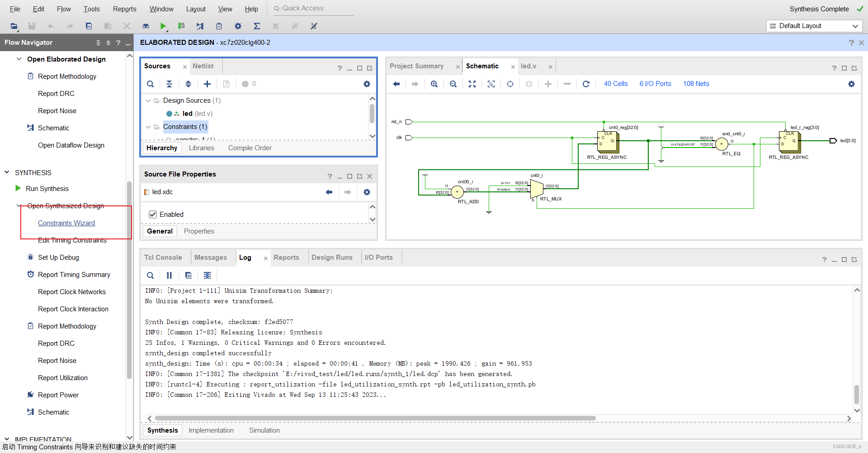The width and height of the screenshot is (868, 453).
Task: Click the log horizontal scrollbar
Action: [375, 418]
